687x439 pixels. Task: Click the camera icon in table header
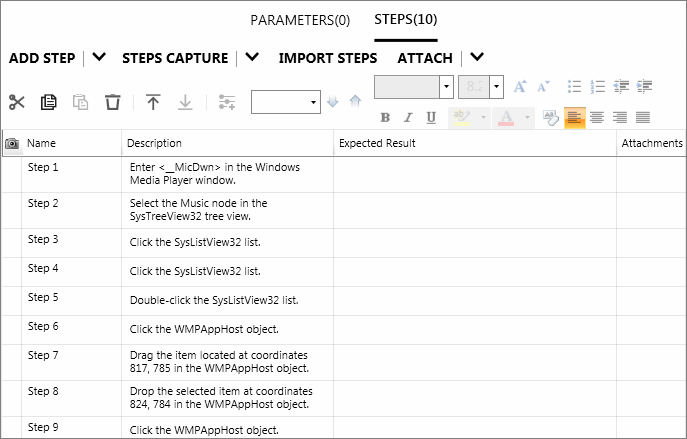point(11,144)
